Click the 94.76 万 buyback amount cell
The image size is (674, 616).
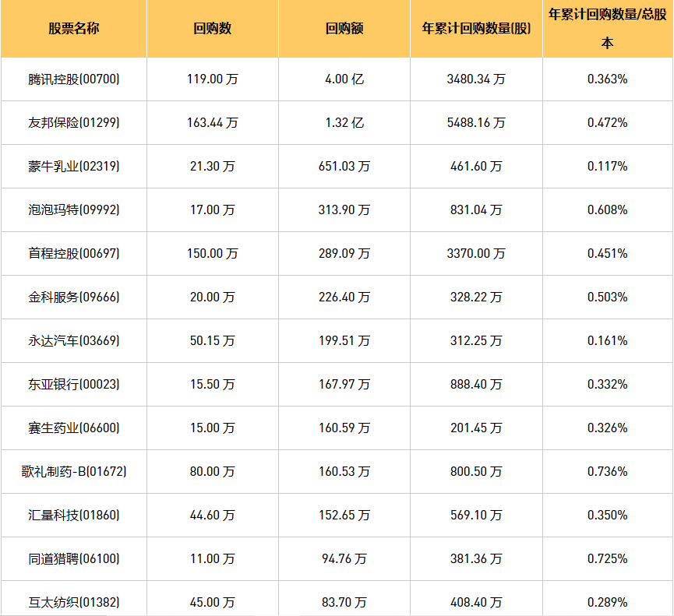[344, 559]
